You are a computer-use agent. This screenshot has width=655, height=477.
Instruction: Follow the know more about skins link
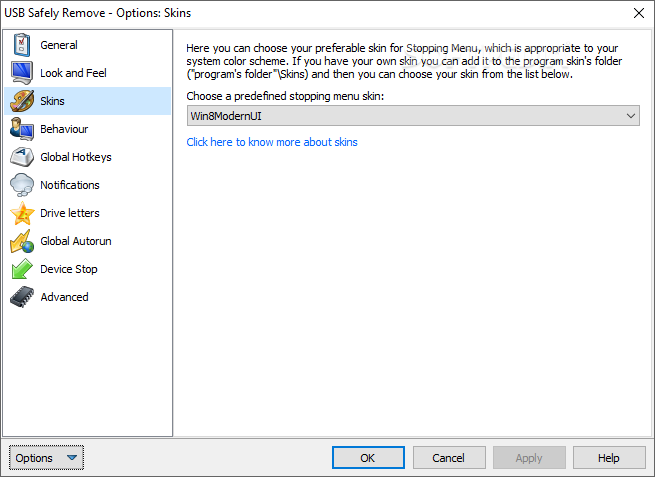(x=272, y=142)
